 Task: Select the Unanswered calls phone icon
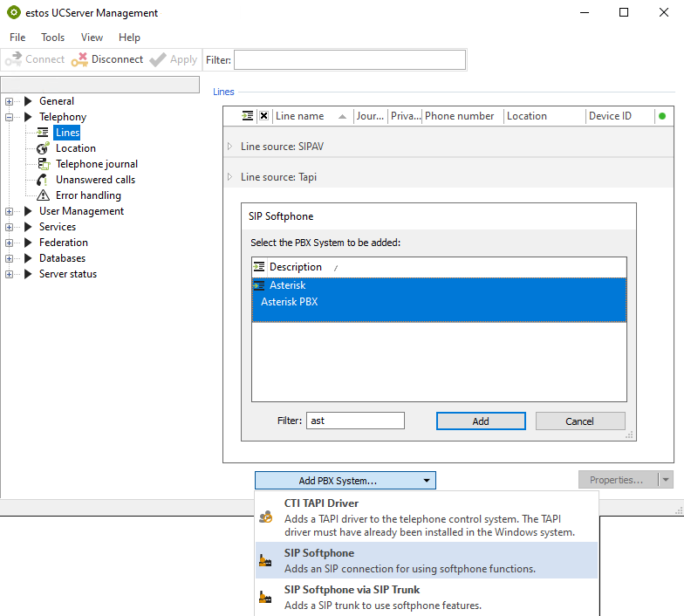(43, 180)
